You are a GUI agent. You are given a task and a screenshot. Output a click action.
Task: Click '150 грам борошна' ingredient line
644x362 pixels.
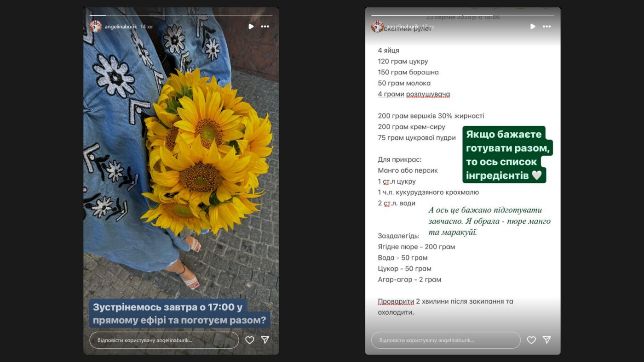point(408,72)
